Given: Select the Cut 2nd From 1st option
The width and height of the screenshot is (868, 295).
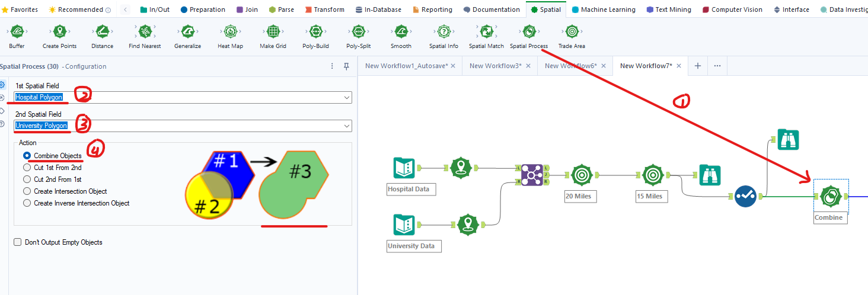Looking at the screenshot, I should [x=27, y=179].
